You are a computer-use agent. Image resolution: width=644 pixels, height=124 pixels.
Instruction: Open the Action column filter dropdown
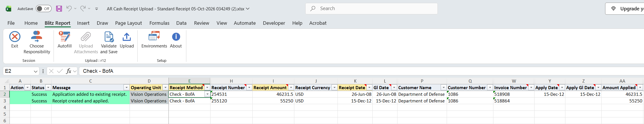[28, 87]
